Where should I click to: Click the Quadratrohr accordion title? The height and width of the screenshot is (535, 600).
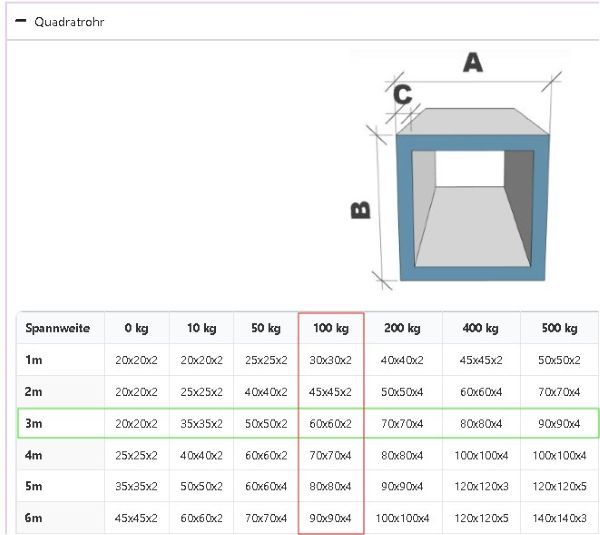tap(68, 21)
